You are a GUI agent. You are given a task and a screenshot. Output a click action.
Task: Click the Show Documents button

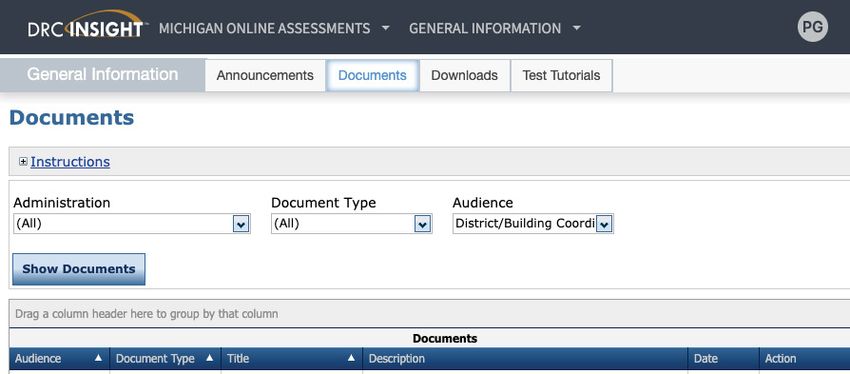(79, 269)
